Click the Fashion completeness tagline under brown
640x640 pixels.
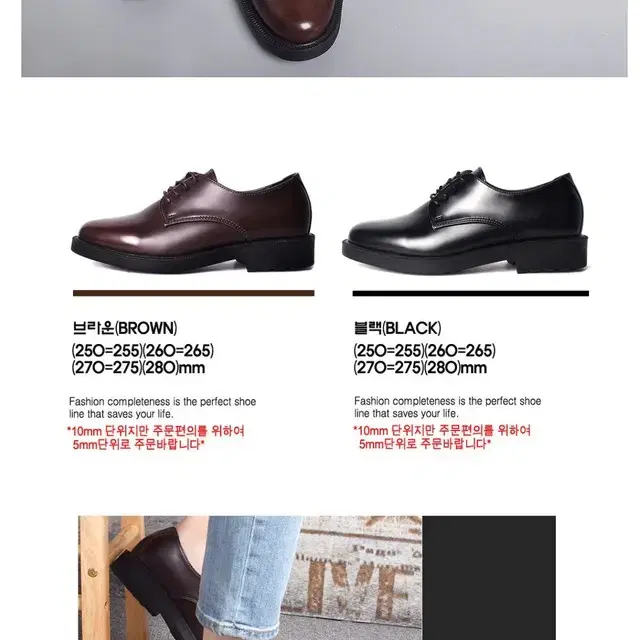coord(162,407)
